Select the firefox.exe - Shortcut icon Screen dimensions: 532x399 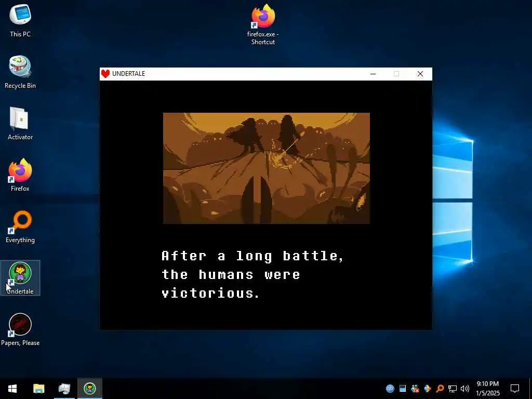coord(263,24)
